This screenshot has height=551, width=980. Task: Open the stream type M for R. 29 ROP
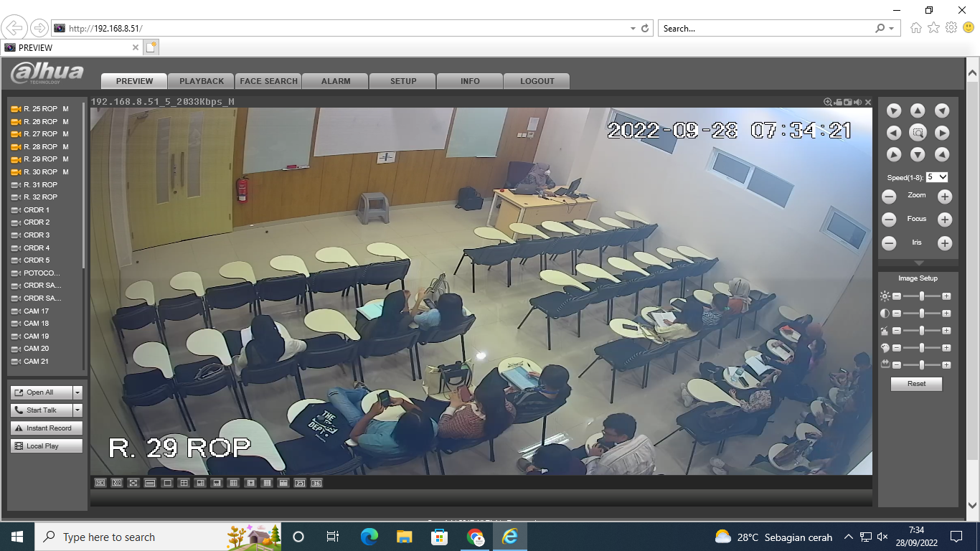pos(65,159)
